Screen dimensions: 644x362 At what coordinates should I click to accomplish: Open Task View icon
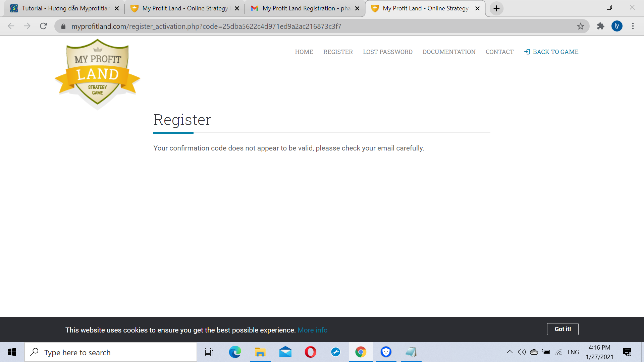pyautogui.click(x=209, y=352)
